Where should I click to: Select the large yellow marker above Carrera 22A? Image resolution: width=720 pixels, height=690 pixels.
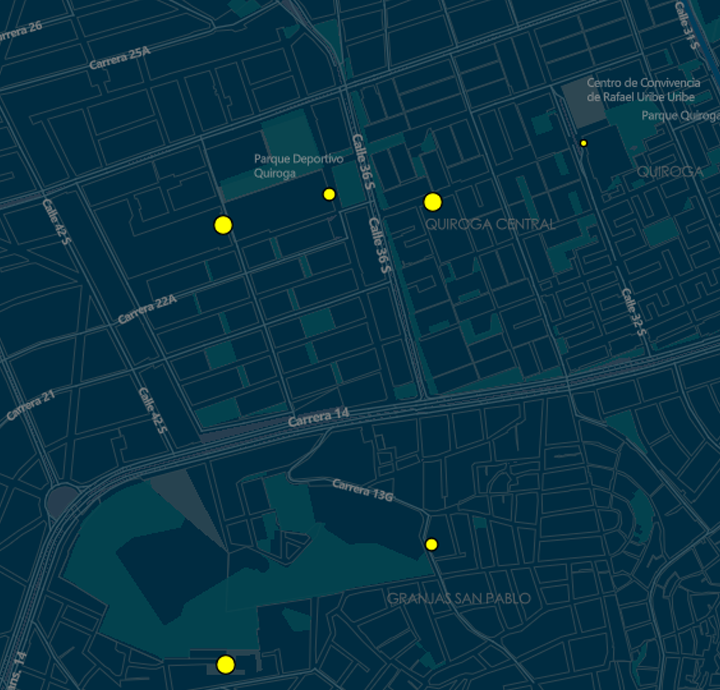tap(223, 225)
